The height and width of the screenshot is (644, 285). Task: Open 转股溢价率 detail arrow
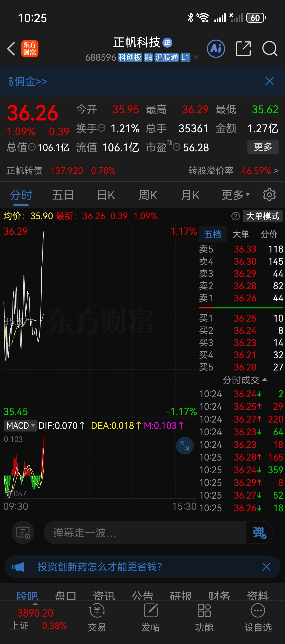pos(276,171)
